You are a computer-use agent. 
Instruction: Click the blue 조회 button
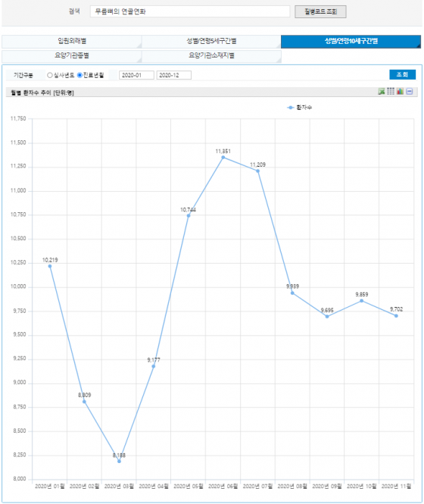point(402,74)
